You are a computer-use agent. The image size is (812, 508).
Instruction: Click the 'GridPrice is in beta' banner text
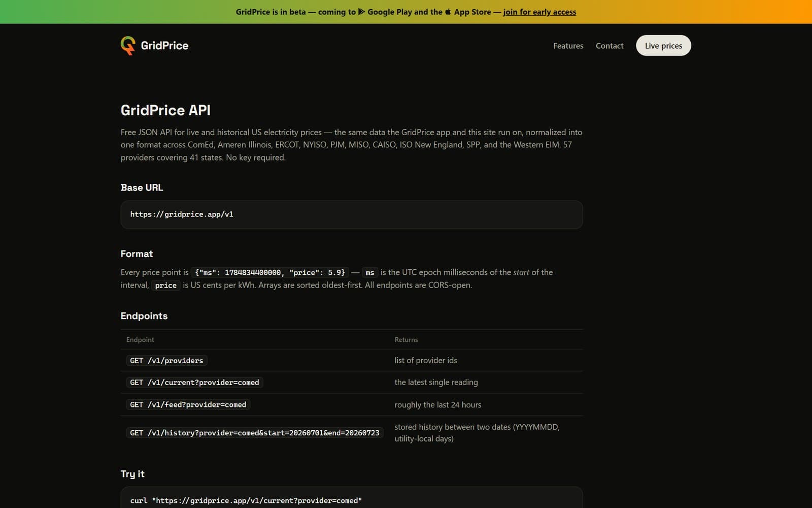coord(270,12)
